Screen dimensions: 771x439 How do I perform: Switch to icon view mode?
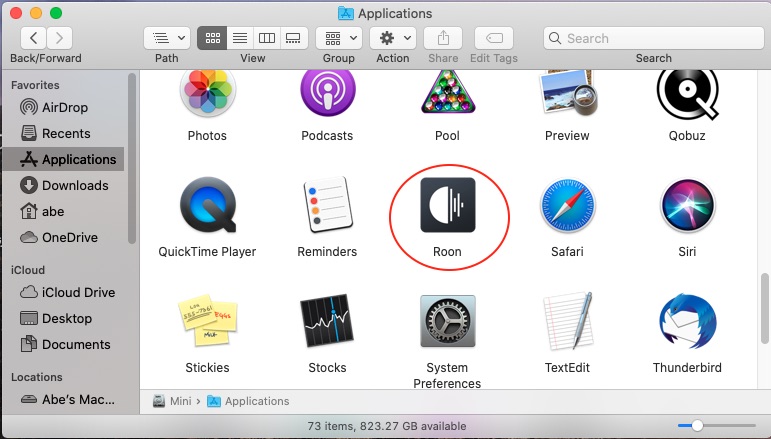[x=212, y=38]
